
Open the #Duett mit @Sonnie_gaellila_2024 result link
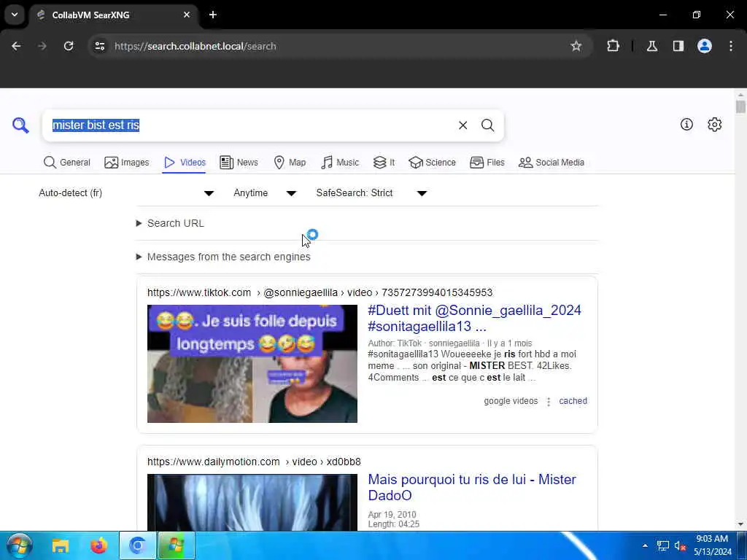pos(474,318)
